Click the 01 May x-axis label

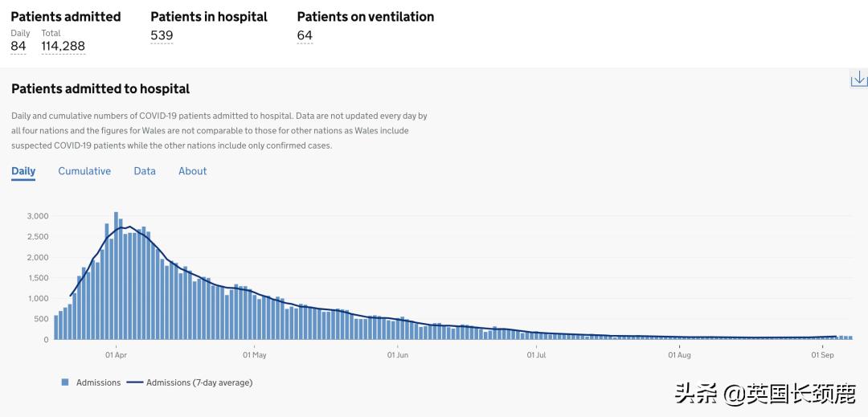click(x=254, y=354)
